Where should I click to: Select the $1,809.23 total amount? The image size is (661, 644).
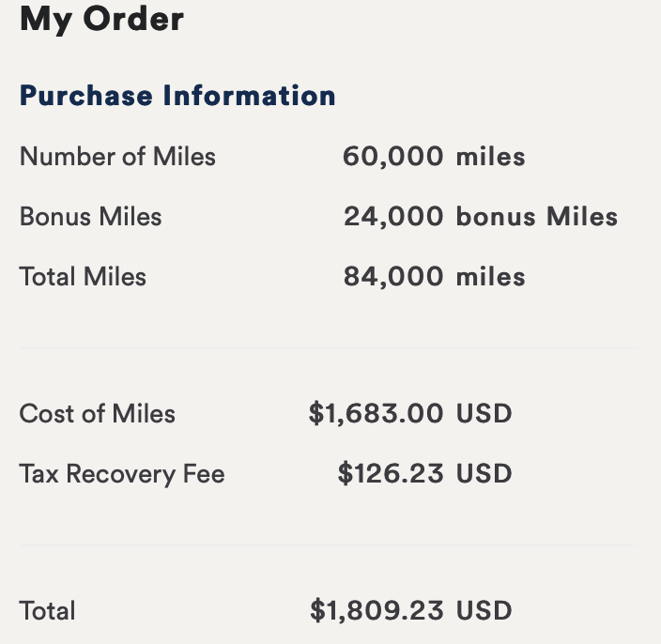click(377, 611)
